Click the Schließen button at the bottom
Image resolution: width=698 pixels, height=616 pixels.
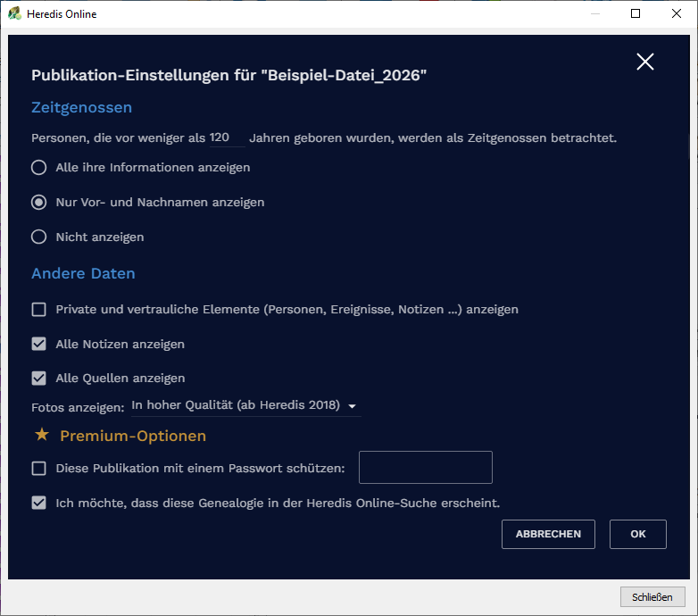pos(652,596)
